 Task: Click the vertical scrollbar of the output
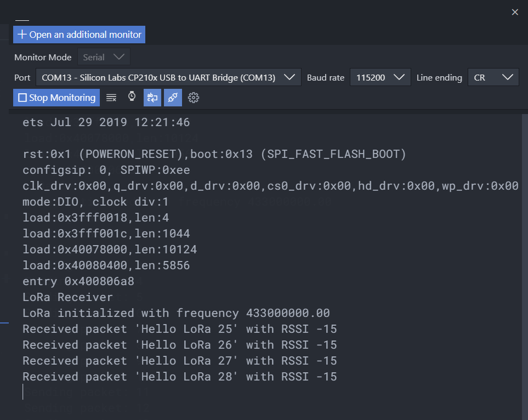point(525,267)
